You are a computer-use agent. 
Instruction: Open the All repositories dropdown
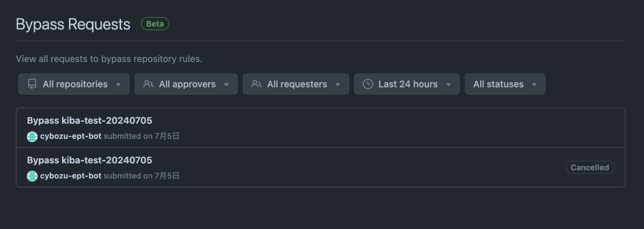pyautogui.click(x=74, y=84)
